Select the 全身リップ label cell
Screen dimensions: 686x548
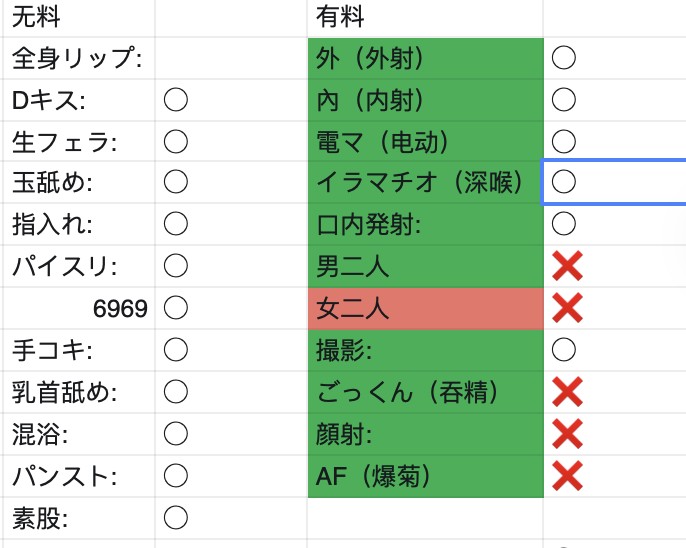pyautogui.click(x=79, y=58)
